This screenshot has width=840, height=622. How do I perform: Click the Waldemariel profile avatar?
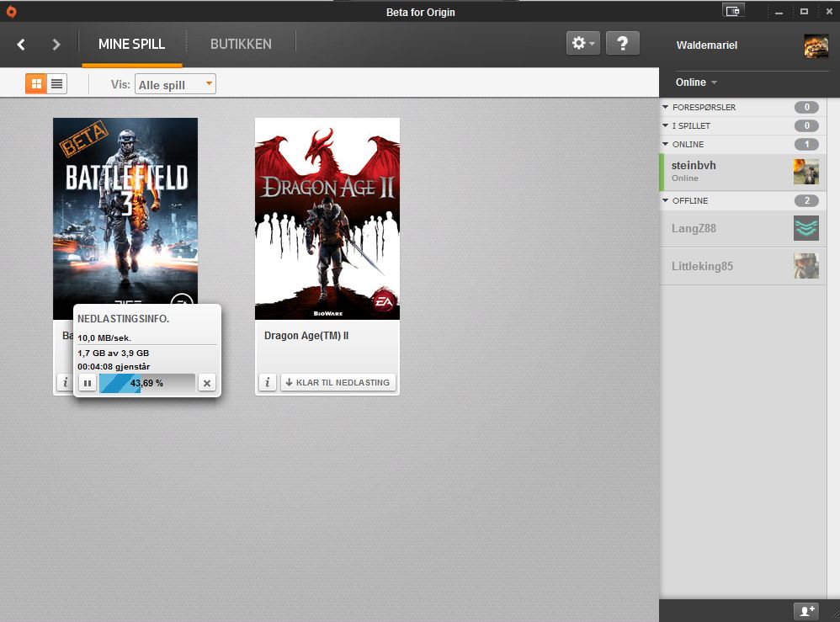click(816, 45)
